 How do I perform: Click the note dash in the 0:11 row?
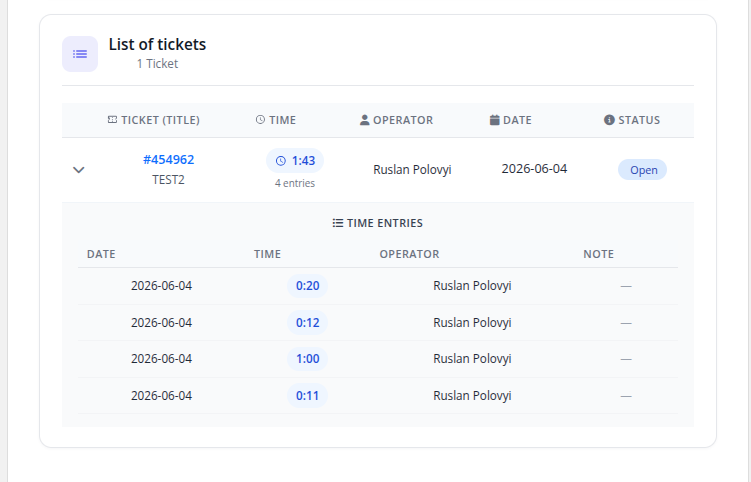(626, 396)
